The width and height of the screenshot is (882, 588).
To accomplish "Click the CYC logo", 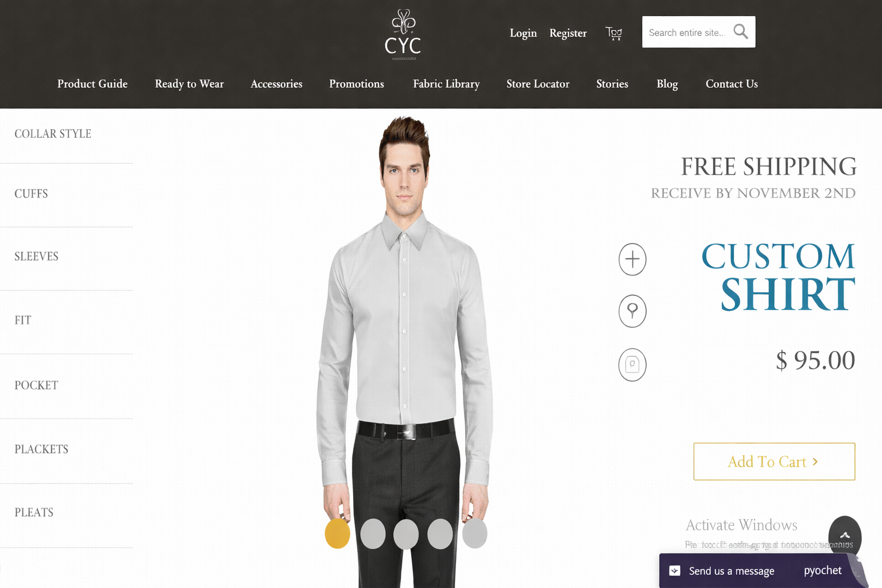I will [x=403, y=34].
